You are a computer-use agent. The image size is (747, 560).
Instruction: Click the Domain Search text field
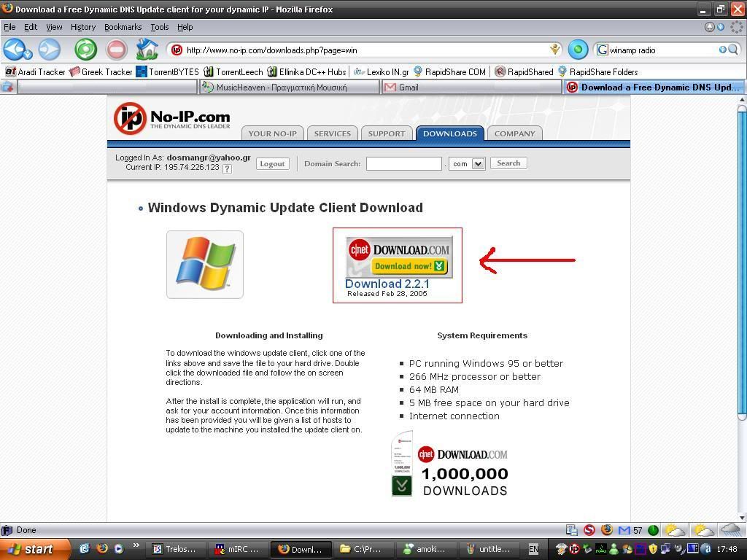click(x=403, y=164)
